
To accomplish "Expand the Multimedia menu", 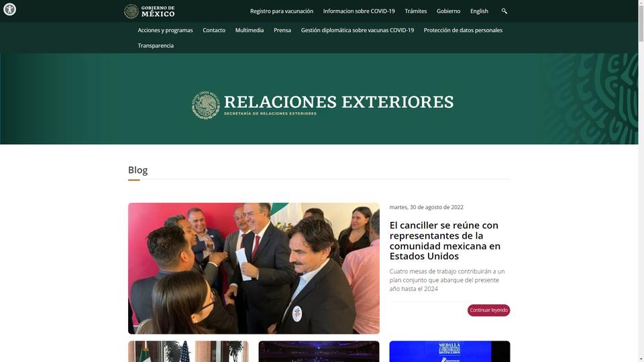I will 250,30.
